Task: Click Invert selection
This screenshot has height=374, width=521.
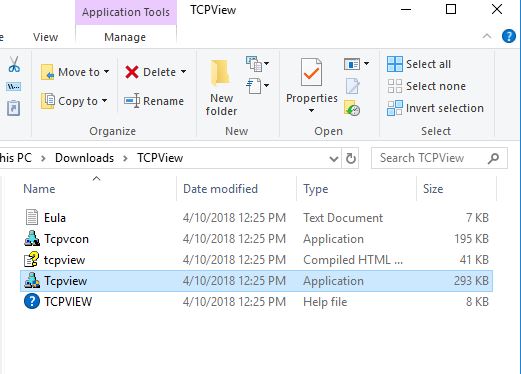Action: 435,108
